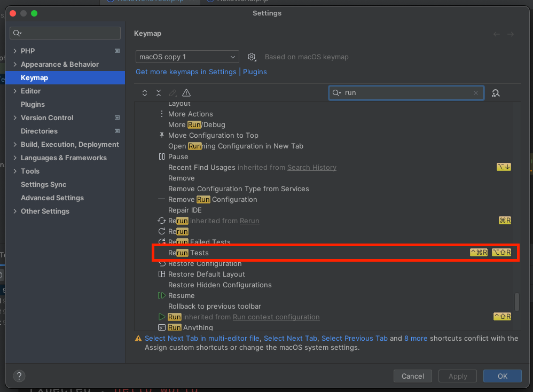This screenshot has height=392, width=533.
Task: Click the Directories project-level icon
Action: coord(117,131)
